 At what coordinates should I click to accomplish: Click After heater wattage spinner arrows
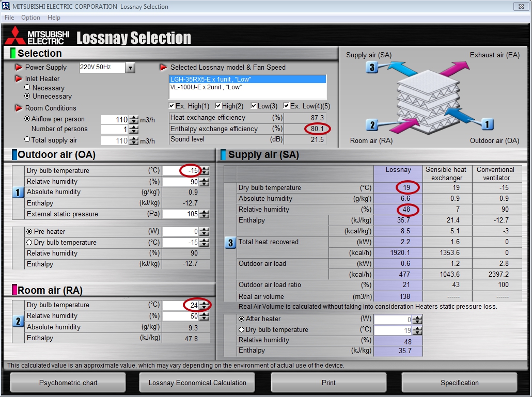[x=417, y=320]
